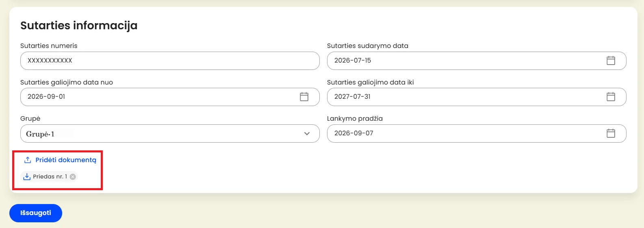Click the Pridėti dokumentą link

66,160
